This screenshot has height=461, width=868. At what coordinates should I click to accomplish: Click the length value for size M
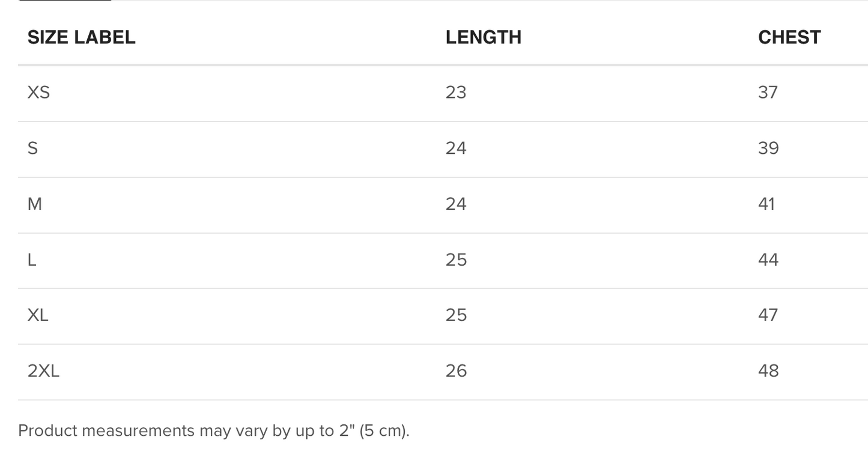point(456,204)
